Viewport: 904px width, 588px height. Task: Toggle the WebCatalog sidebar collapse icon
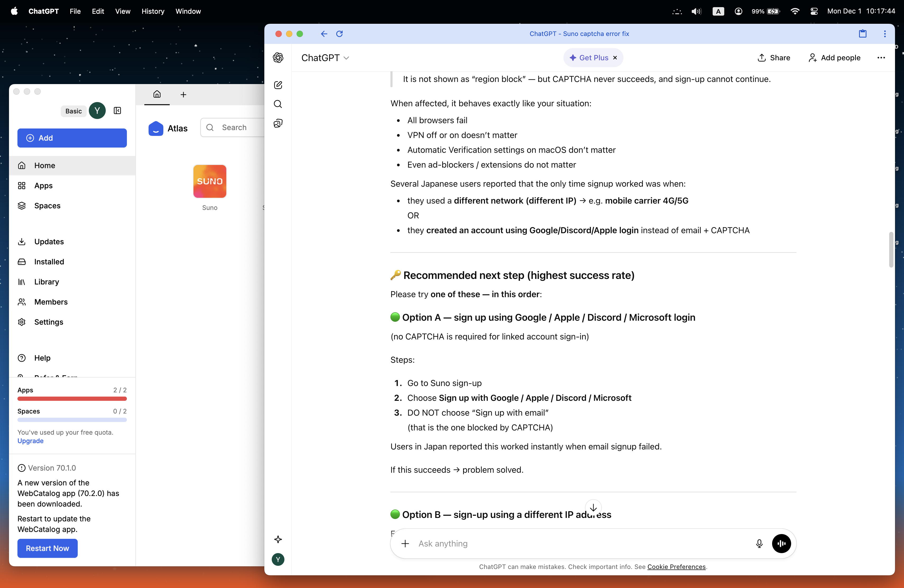117,111
